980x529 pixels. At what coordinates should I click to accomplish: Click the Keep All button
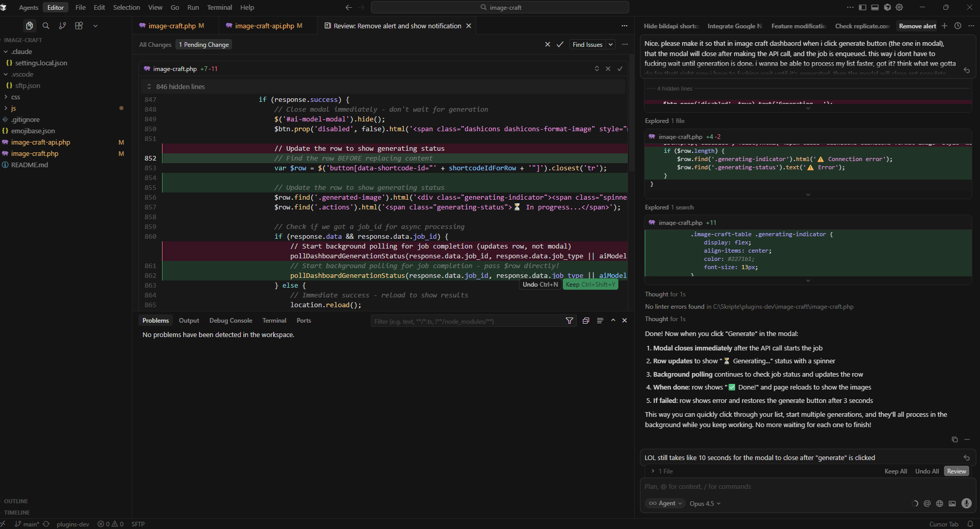pyautogui.click(x=896, y=471)
